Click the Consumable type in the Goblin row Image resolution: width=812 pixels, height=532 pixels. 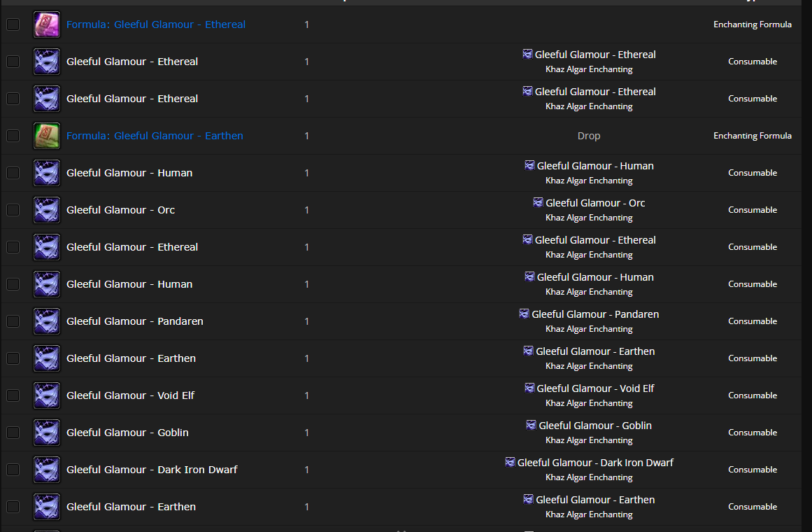pos(753,433)
